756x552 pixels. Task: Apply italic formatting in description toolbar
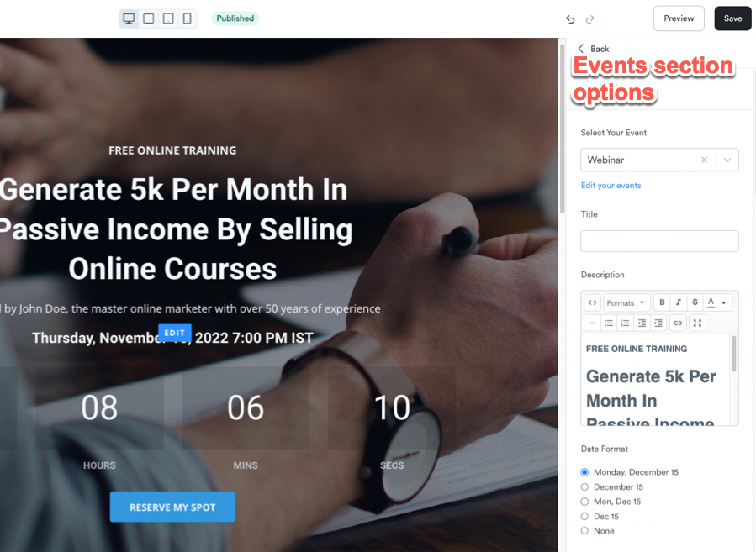click(679, 302)
